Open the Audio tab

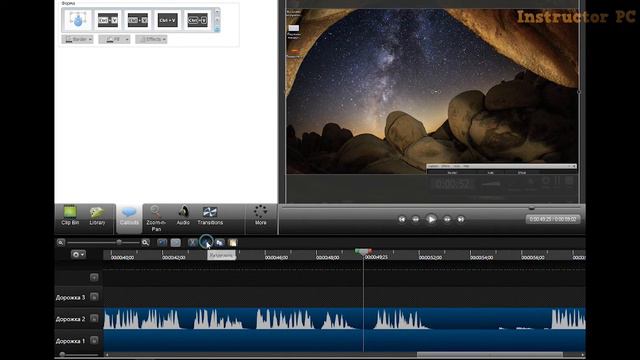click(x=183, y=216)
